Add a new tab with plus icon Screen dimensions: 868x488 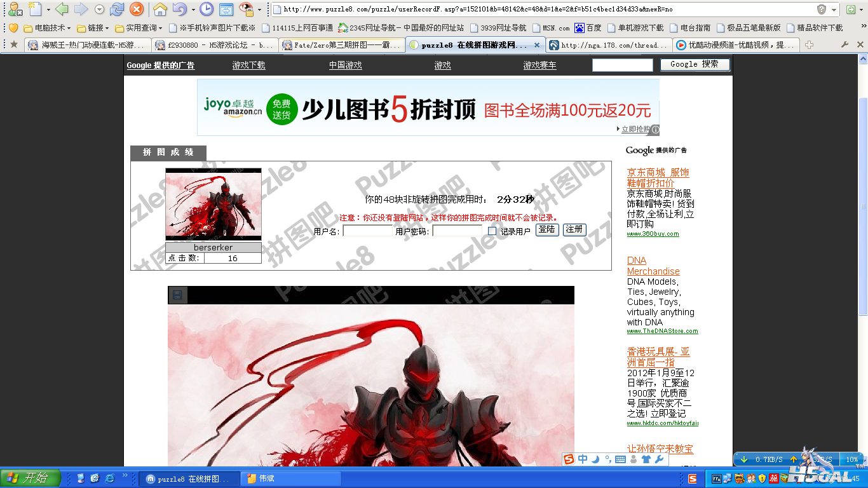(x=809, y=45)
